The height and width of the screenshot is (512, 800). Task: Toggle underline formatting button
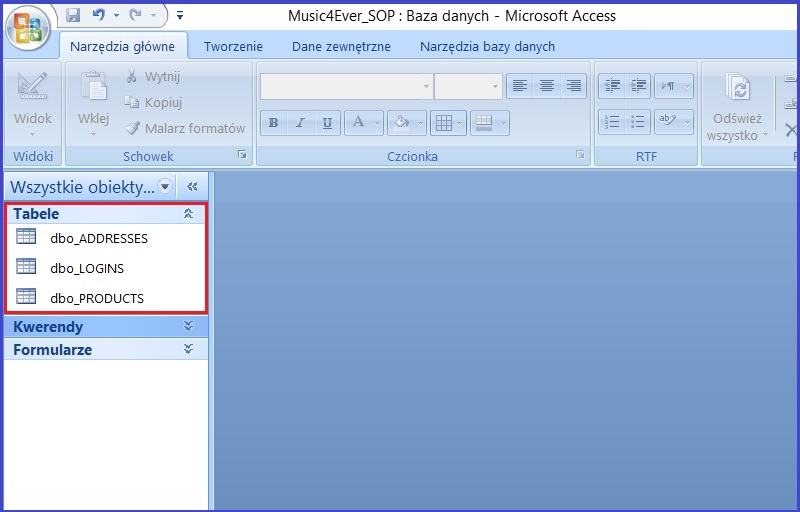pyautogui.click(x=327, y=123)
